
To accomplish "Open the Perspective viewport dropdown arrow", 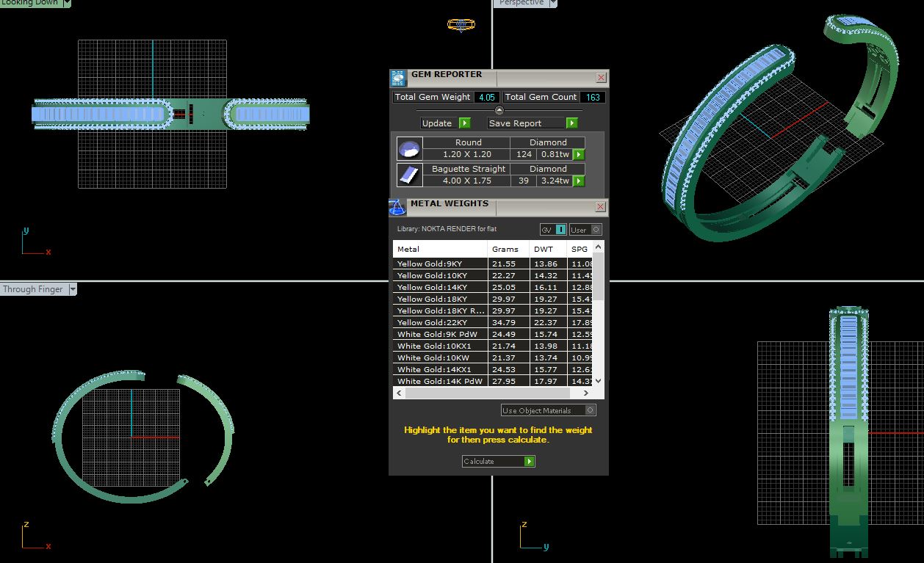I will [553, 3].
